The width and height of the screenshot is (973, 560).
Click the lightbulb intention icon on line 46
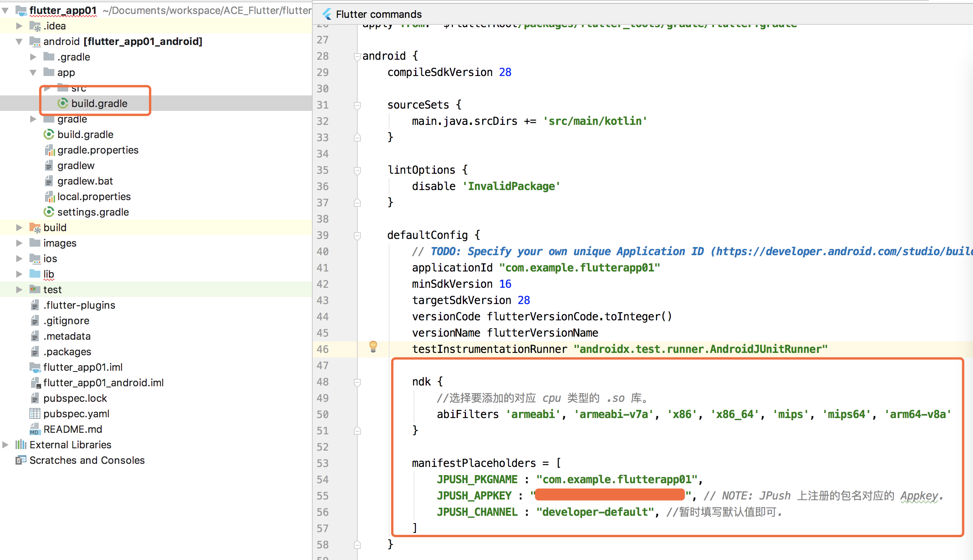tap(373, 346)
